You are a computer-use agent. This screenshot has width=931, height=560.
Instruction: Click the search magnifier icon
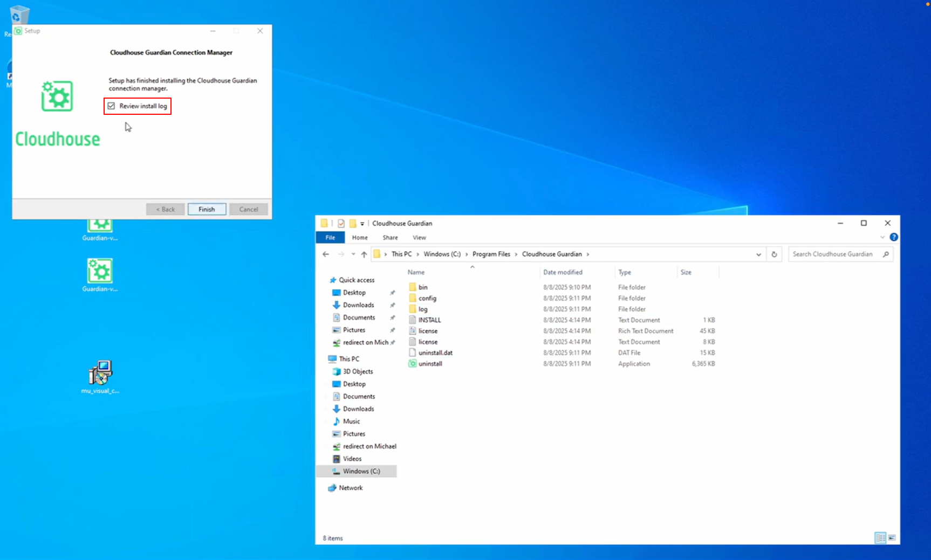click(x=886, y=254)
